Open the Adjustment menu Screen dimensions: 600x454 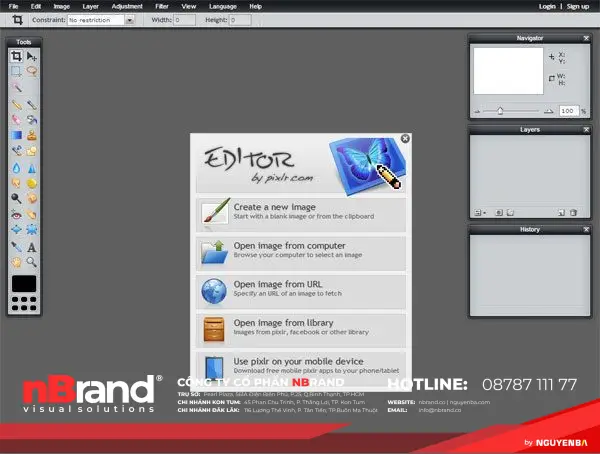coord(127,6)
